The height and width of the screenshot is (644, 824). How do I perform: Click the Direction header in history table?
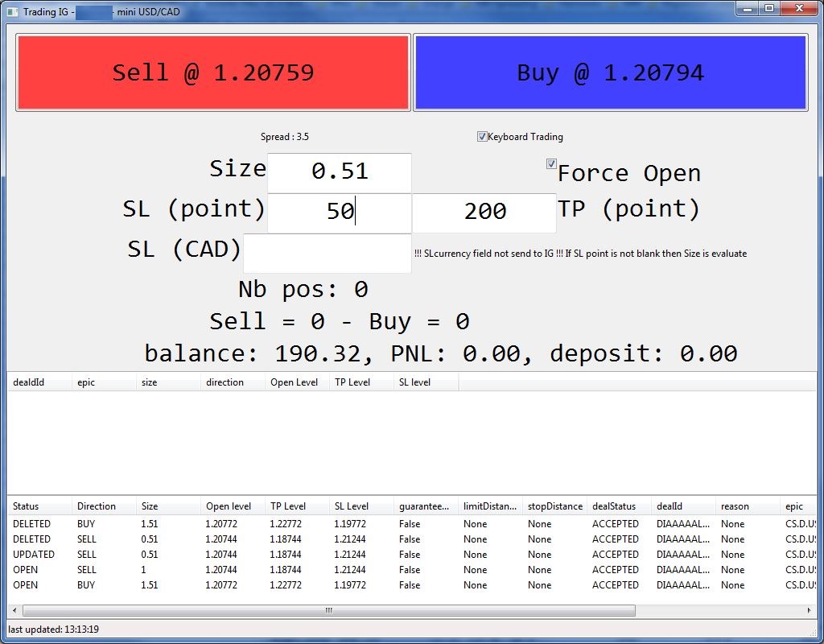(x=104, y=506)
